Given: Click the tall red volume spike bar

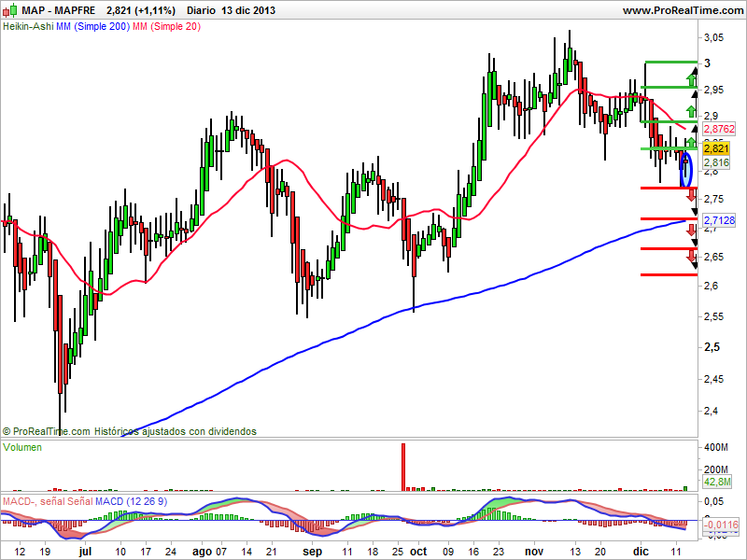Looking at the screenshot, I should coord(403,467).
